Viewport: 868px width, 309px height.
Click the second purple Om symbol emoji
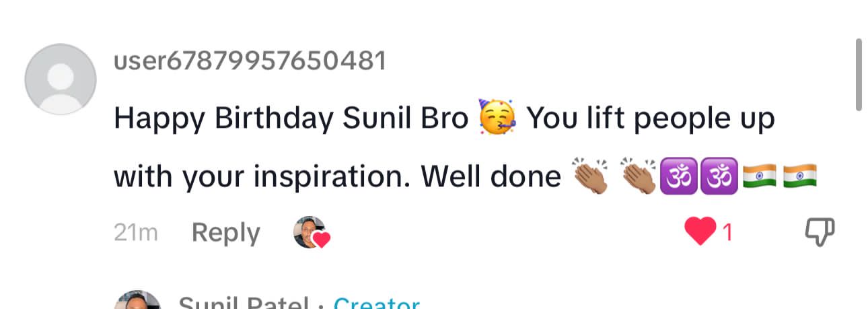[x=718, y=176]
